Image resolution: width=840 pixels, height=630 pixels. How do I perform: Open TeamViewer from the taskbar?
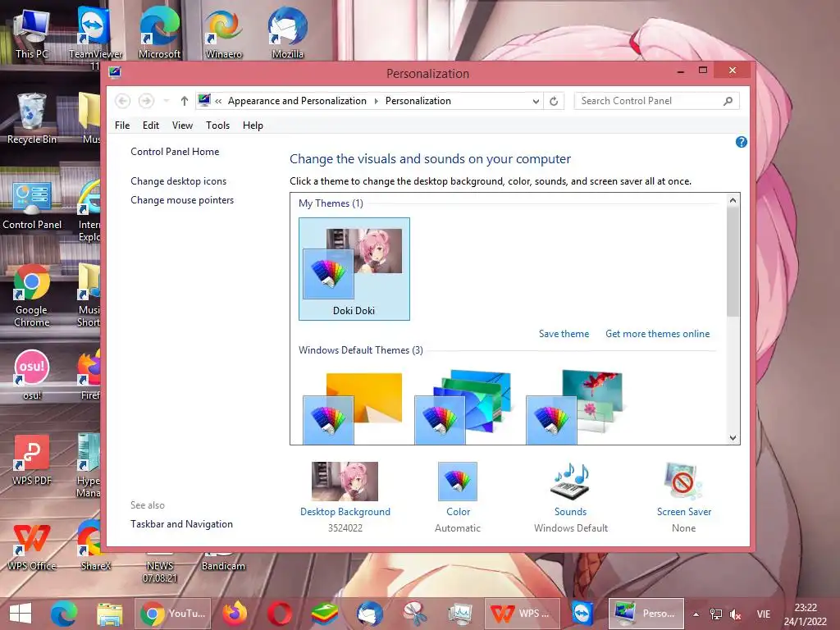(x=582, y=613)
